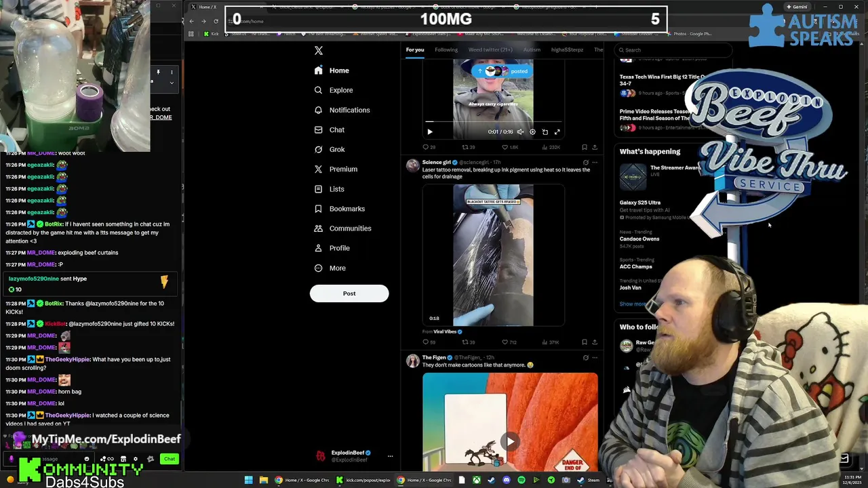Open Profile in the X sidebar
Image resolution: width=868 pixels, height=488 pixels.
click(332, 248)
